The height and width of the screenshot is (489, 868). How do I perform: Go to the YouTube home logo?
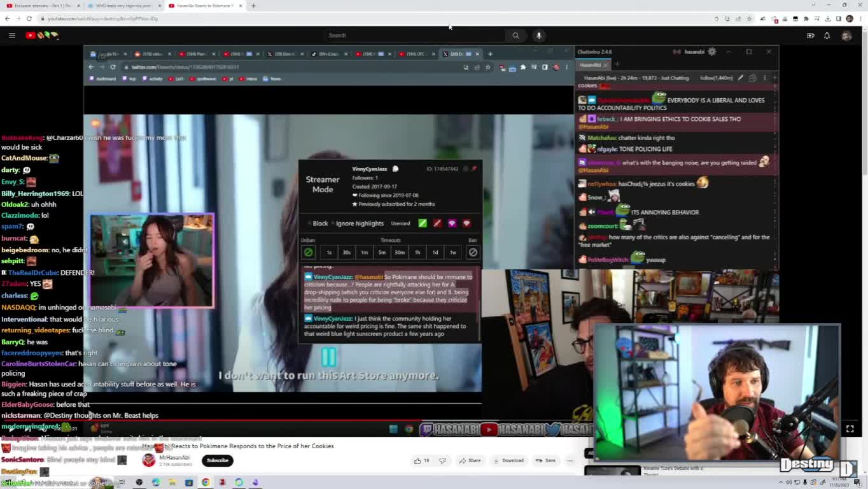pyautogui.click(x=42, y=36)
